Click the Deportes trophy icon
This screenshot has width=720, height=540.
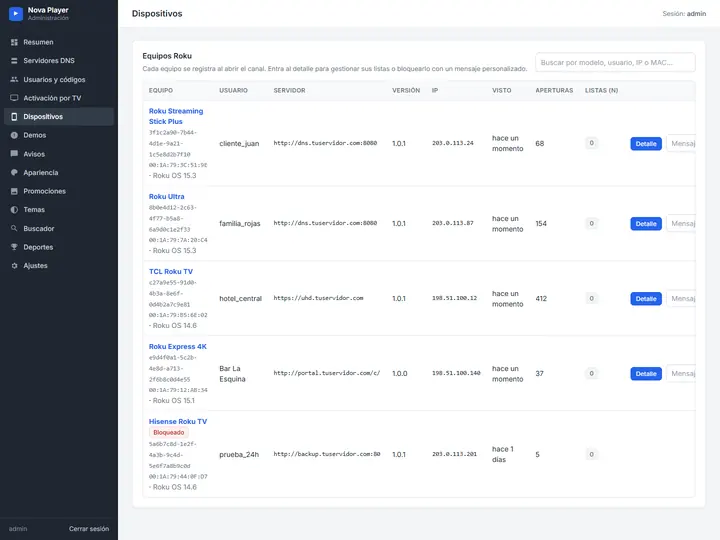click(14, 247)
